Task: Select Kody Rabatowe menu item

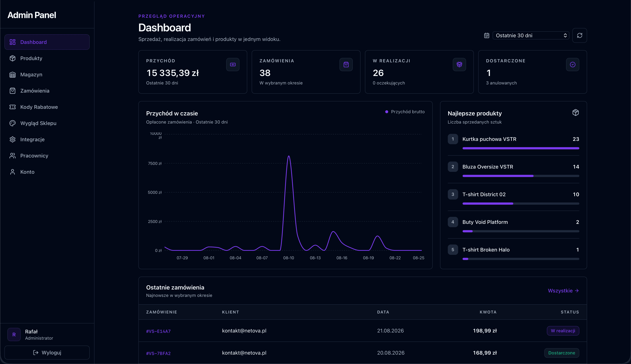Action: coord(47,107)
